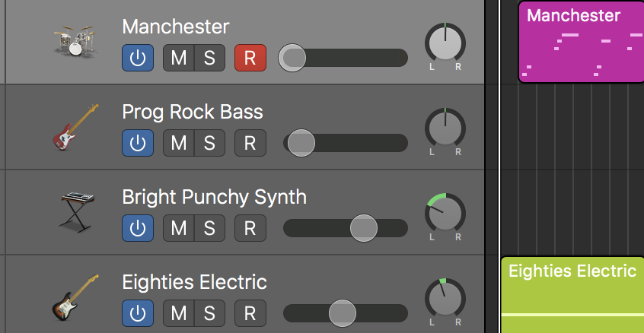Solo the Bright Punchy Synth track

[x=209, y=228]
